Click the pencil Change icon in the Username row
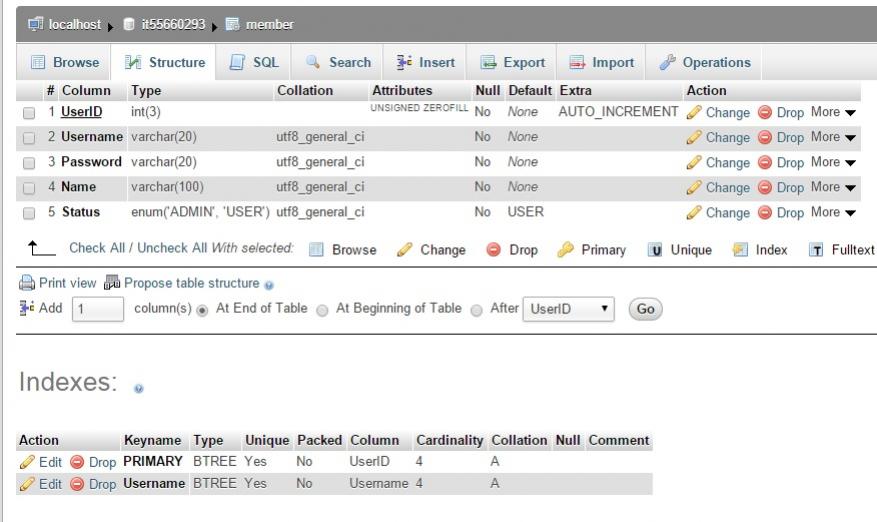877x522 pixels. (694, 138)
